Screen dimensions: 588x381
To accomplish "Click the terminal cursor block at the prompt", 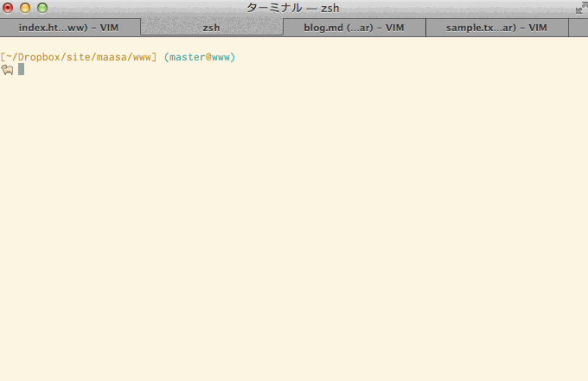I will pyautogui.click(x=21, y=69).
